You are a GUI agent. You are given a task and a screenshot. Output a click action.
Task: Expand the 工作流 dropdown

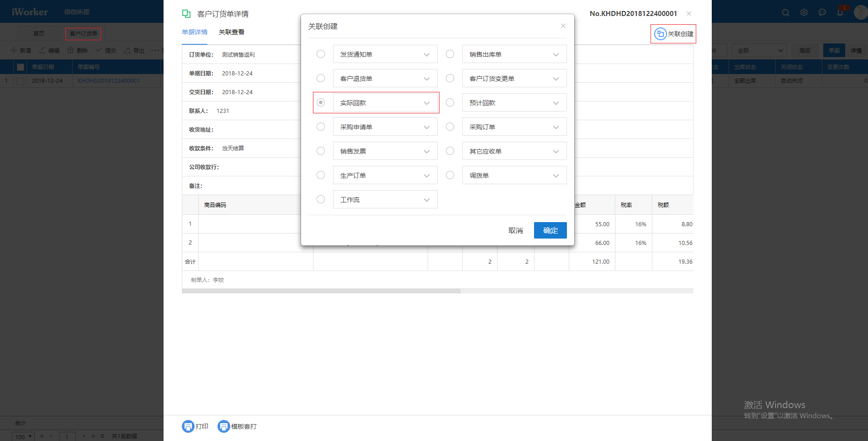pos(385,199)
